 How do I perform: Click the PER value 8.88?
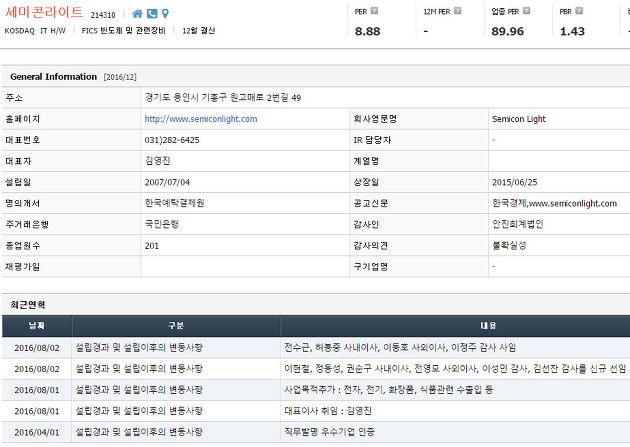pyautogui.click(x=367, y=31)
